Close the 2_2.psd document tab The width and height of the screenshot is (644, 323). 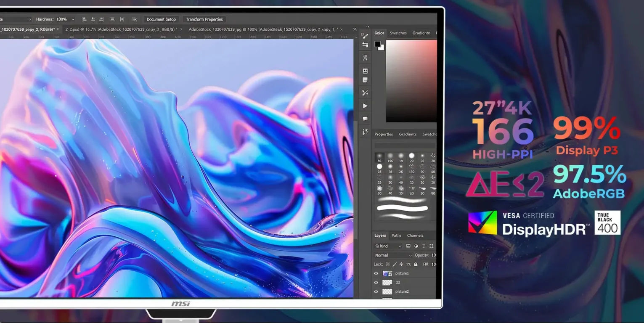(181, 29)
